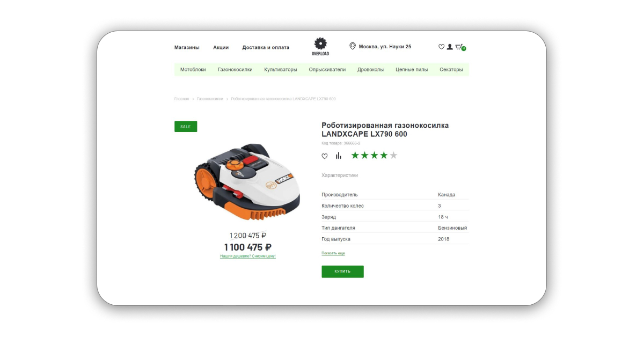Image resolution: width=644 pixels, height=337 pixels.
Task: Select the Цепные пилы category
Action: pos(412,69)
